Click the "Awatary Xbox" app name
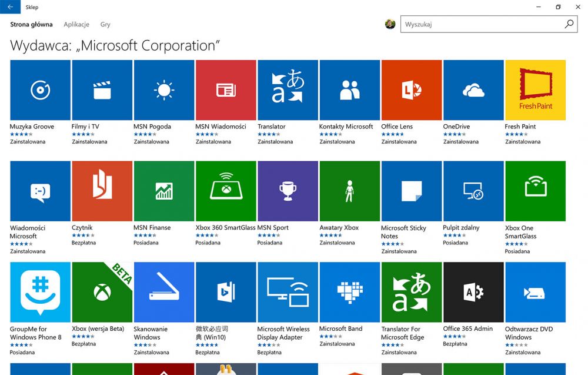 (339, 227)
